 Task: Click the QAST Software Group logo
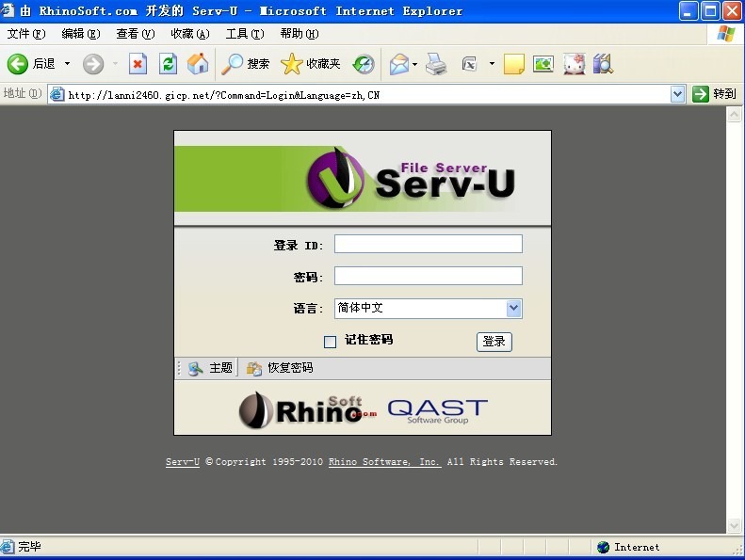pyautogui.click(x=438, y=411)
